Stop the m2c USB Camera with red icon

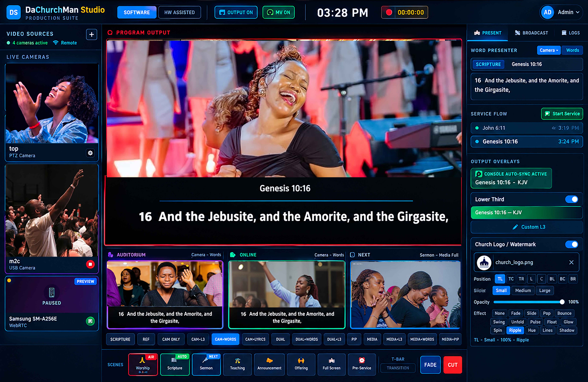click(90, 264)
